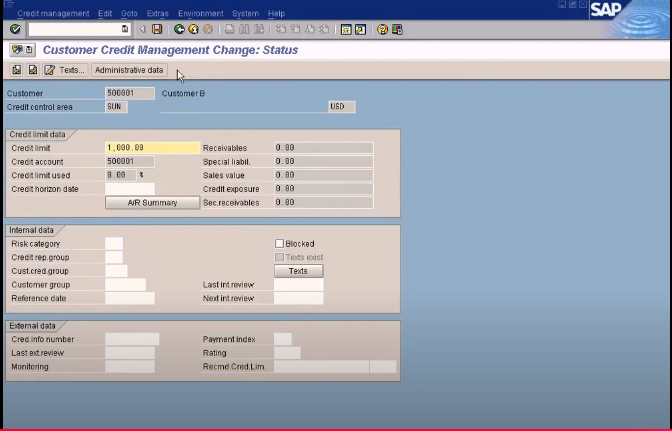Open the Help menu
The height and width of the screenshot is (431, 672).
click(276, 14)
